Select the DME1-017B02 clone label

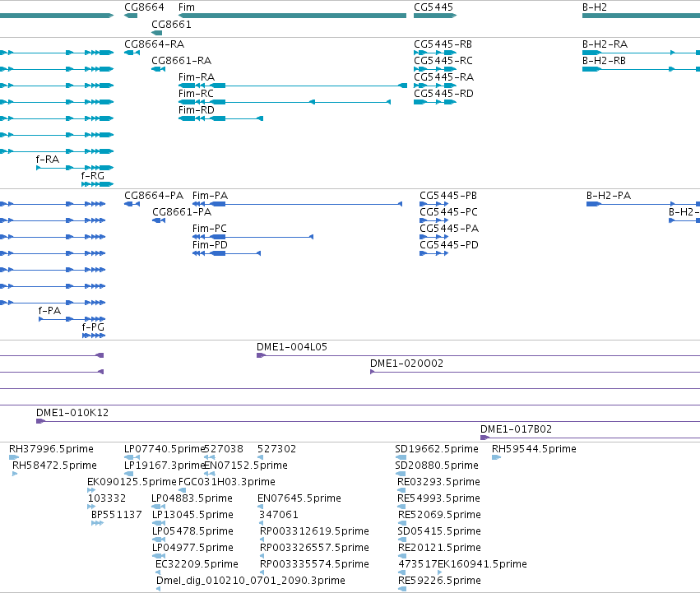(516, 429)
